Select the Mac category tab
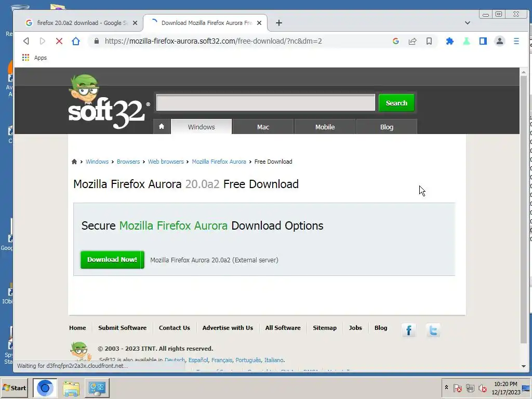532x399 pixels. (263, 127)
